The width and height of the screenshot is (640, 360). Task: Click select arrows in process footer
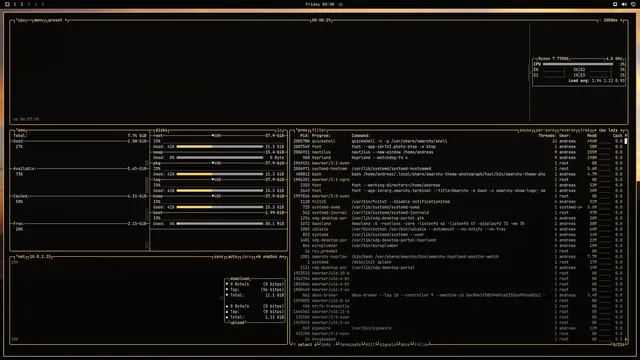click(x=304, y=344)
